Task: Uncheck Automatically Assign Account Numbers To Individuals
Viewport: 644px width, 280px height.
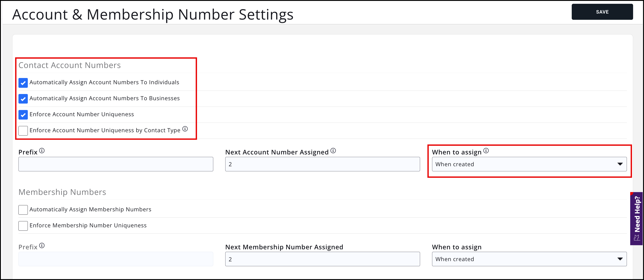Action: pos(23,83)
